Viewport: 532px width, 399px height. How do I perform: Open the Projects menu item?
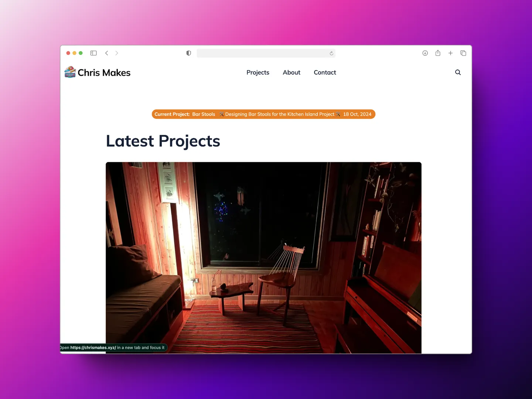258,72
